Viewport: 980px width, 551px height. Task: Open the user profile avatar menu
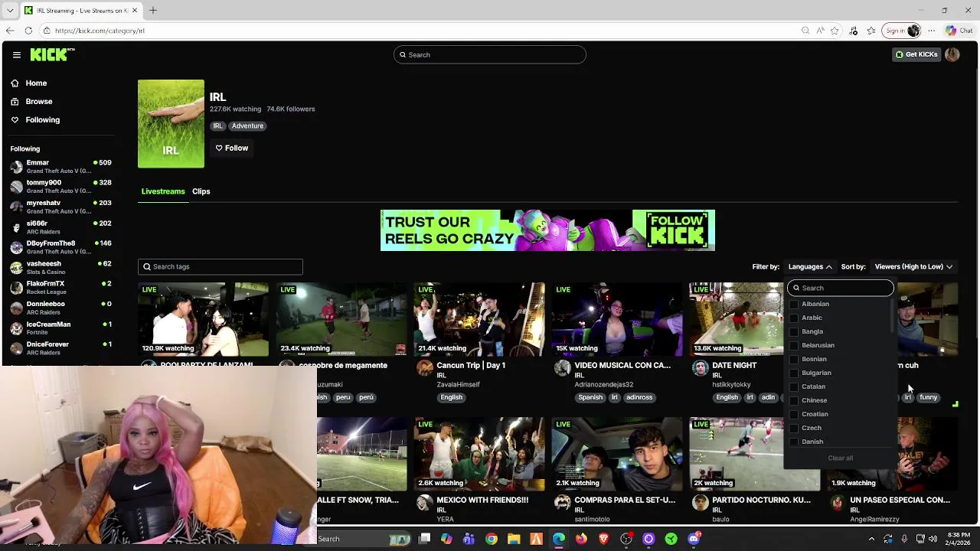click(952, 54)
